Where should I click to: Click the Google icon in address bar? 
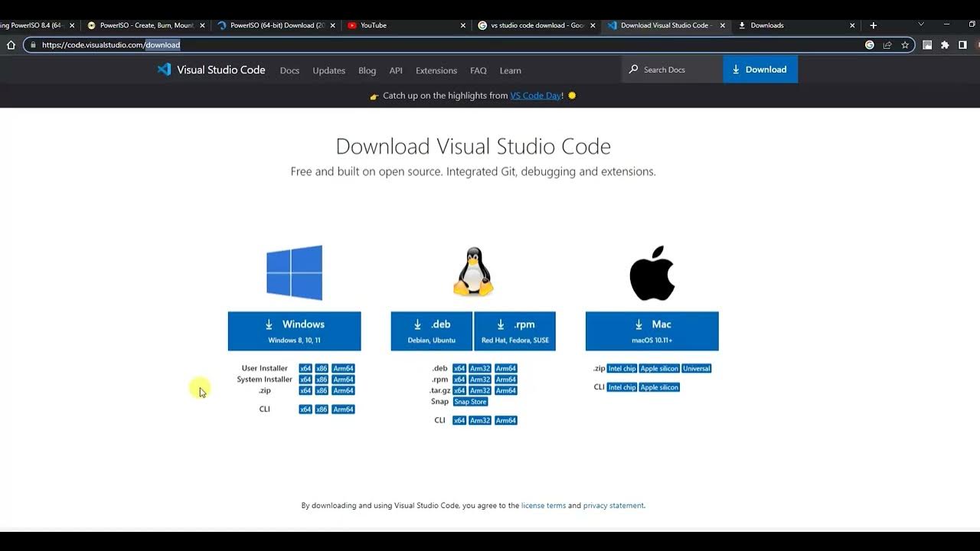pos(870,45)
